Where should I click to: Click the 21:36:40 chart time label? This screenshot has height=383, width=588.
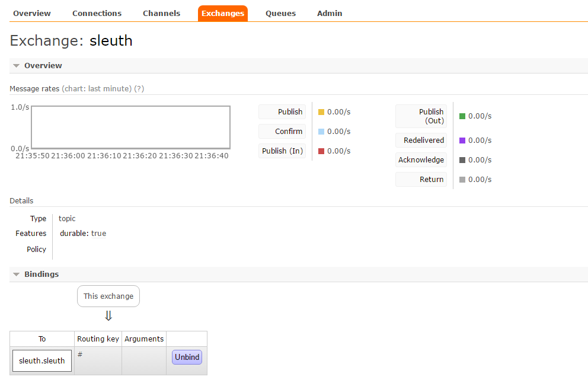point(212,156)
